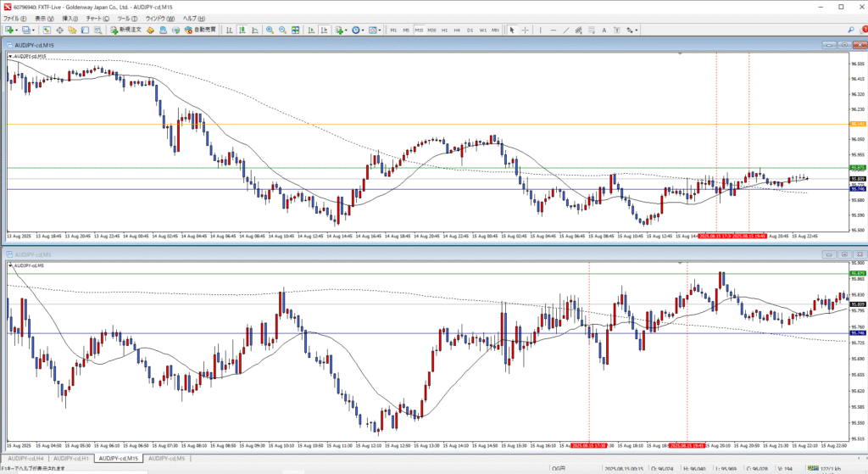Open the periodicity clock dropdown
This screenshot has width=868, height=474.
(x=358, y=30)
